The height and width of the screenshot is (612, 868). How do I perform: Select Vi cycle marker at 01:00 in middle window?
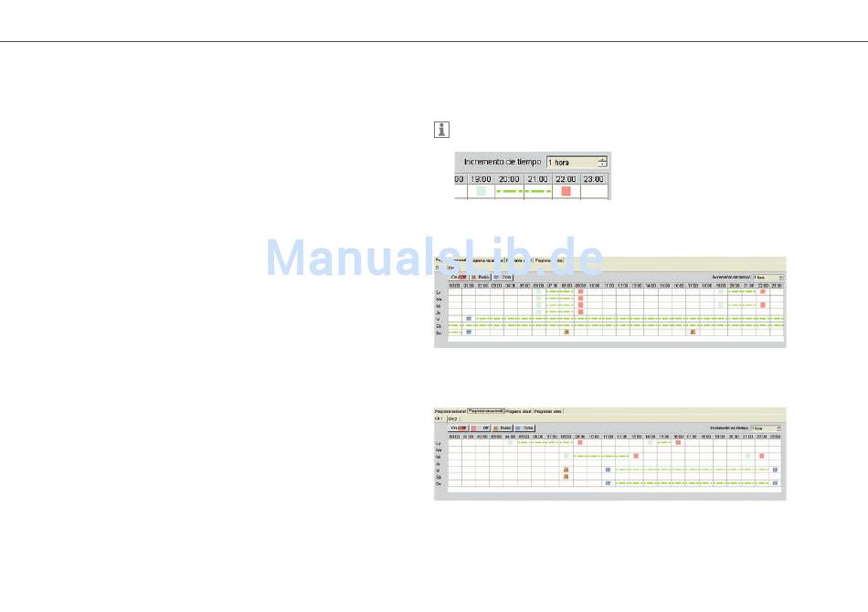click(x=469, y=319)
